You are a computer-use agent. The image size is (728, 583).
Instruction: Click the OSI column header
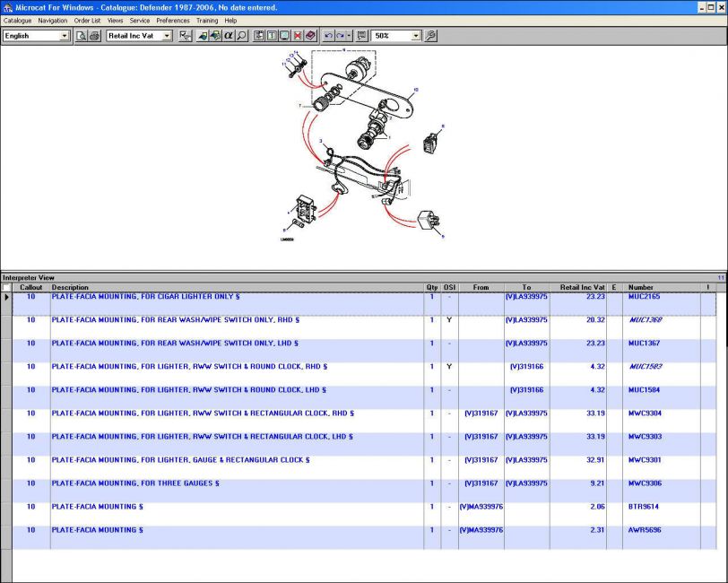point(449,288)
